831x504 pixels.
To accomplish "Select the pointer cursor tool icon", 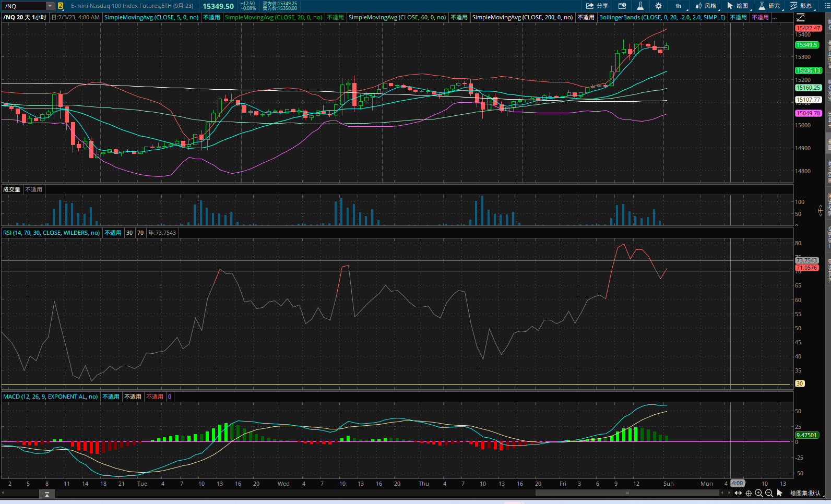I will [x=780, y=493].
